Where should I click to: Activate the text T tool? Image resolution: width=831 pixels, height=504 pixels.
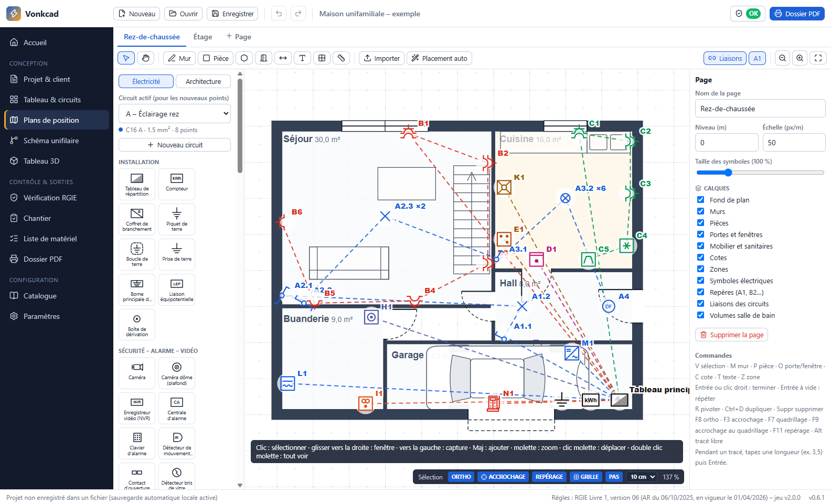click(303, 58)
